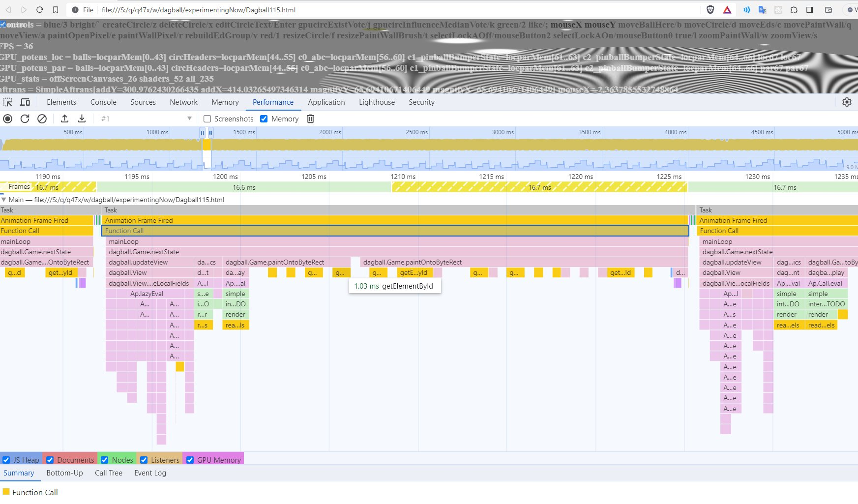Click the upload profile icon
Viewport: 858px width, 504px height.
coord(64,119)
